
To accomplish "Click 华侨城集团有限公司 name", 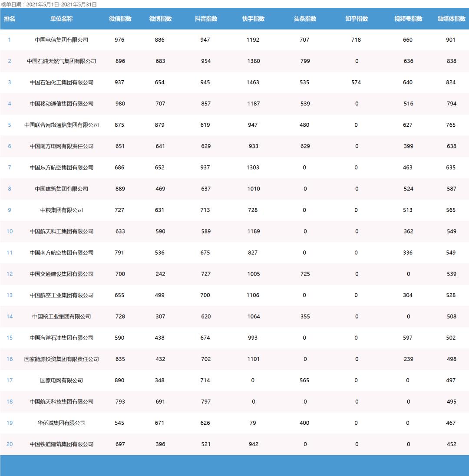I will point(61,423).
